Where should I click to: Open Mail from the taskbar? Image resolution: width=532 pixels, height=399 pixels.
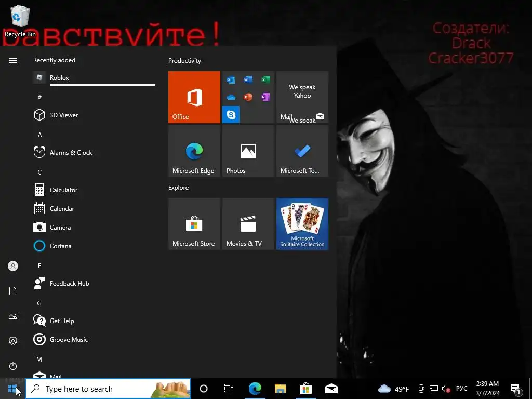[331, 389]
